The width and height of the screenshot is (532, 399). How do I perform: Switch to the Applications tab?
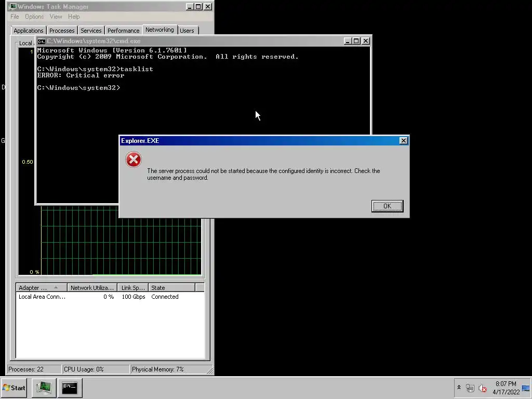point(29,31)
